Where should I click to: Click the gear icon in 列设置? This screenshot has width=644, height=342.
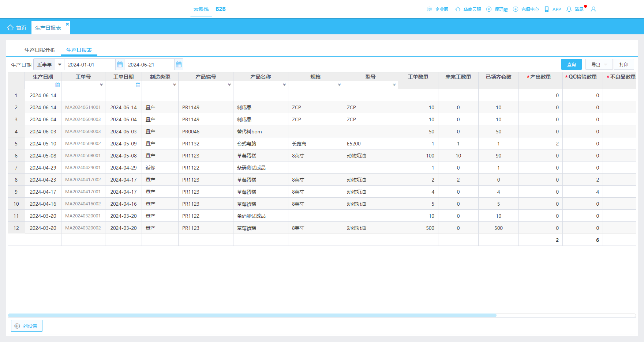[x=17, y=326]
